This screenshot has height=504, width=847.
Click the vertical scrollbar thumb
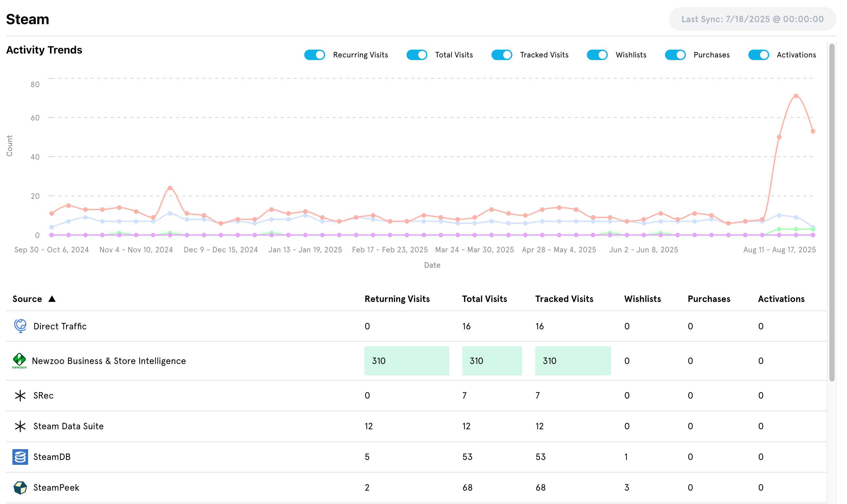[832, 212]
